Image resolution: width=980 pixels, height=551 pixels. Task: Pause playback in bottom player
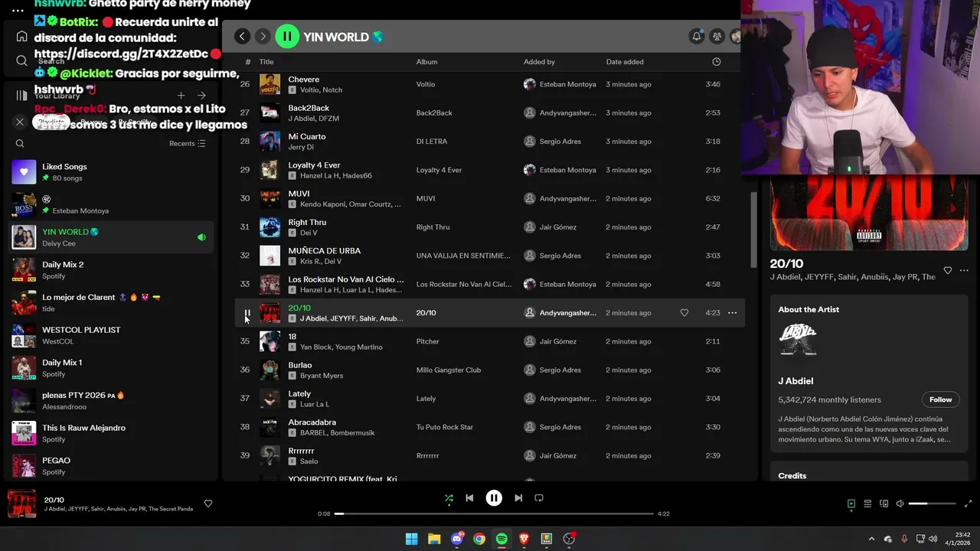point(494,498)
